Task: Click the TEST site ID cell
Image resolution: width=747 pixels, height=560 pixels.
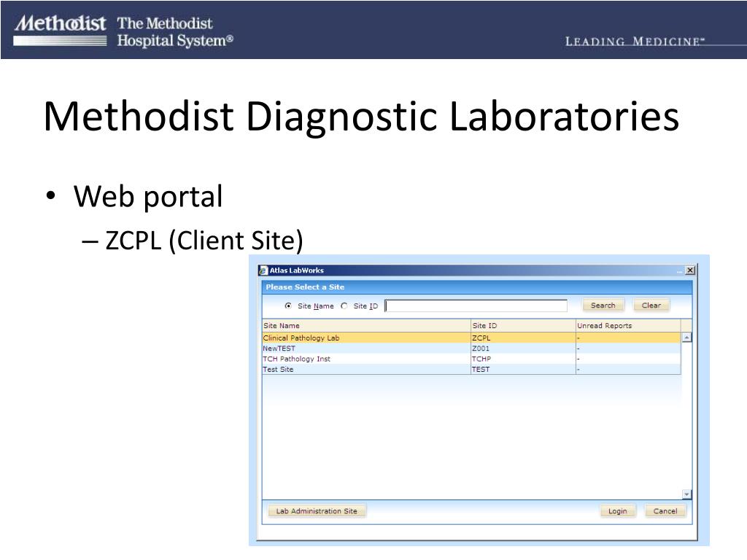Action: (x=523, y=369)
